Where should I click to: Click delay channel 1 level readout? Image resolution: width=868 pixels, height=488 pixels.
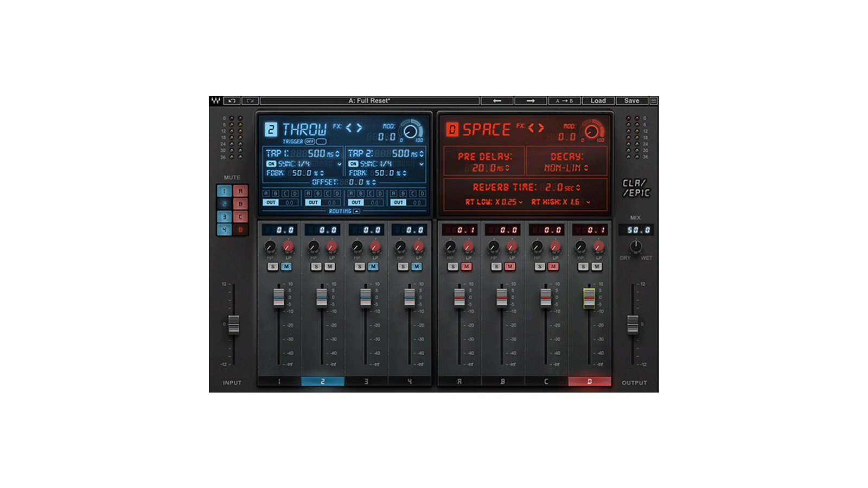point(279,230)
